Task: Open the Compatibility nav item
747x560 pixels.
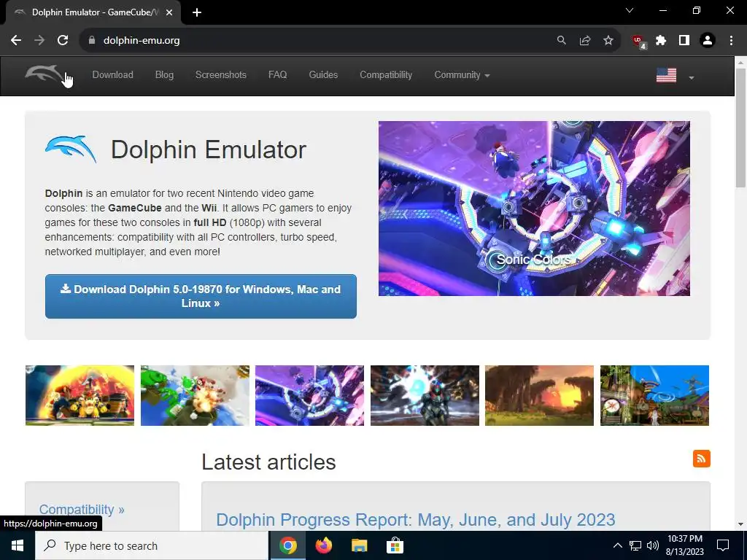Action: click(x=386, y=75)
